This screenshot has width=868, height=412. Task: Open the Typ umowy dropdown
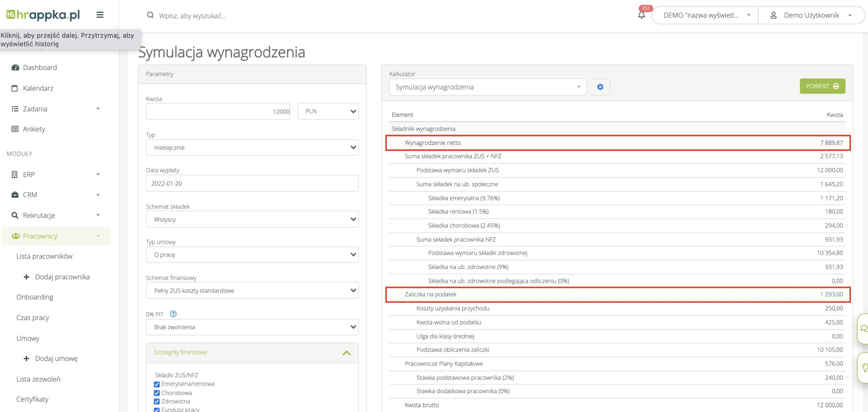pos(252,255)
